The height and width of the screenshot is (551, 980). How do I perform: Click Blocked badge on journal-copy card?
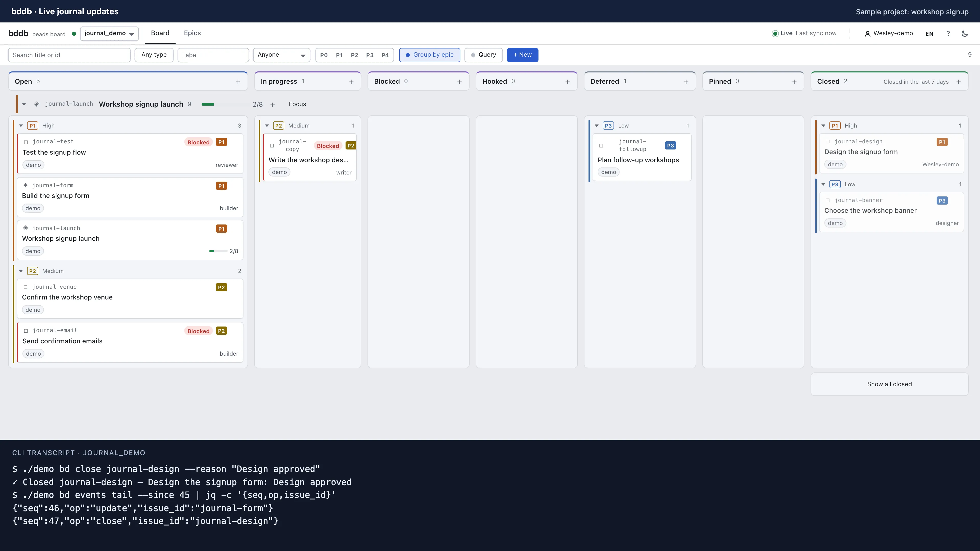pyautogui.click(x=327, y=146)
